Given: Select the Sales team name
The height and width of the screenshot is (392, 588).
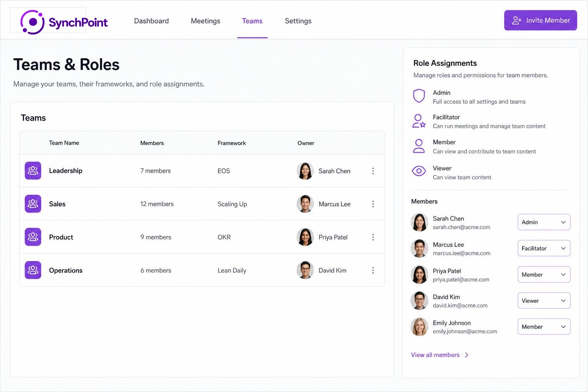Looking at the screenshot, I should [x=57, y=204].
